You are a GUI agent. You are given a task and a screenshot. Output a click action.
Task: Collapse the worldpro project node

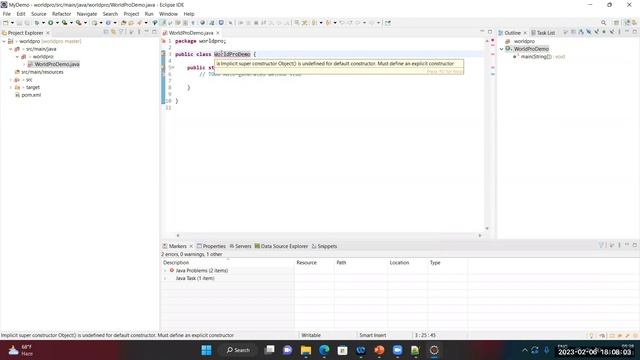click(x=4, y=41)
